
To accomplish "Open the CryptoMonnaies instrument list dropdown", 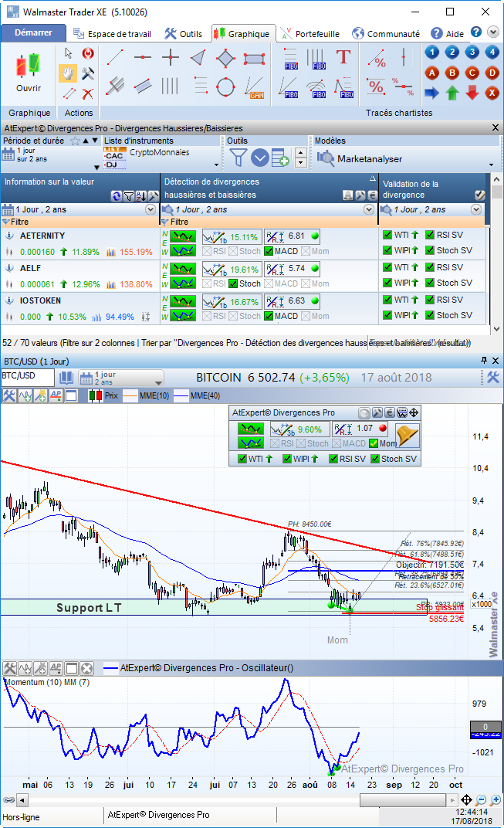I will click(x=216, y=165).
